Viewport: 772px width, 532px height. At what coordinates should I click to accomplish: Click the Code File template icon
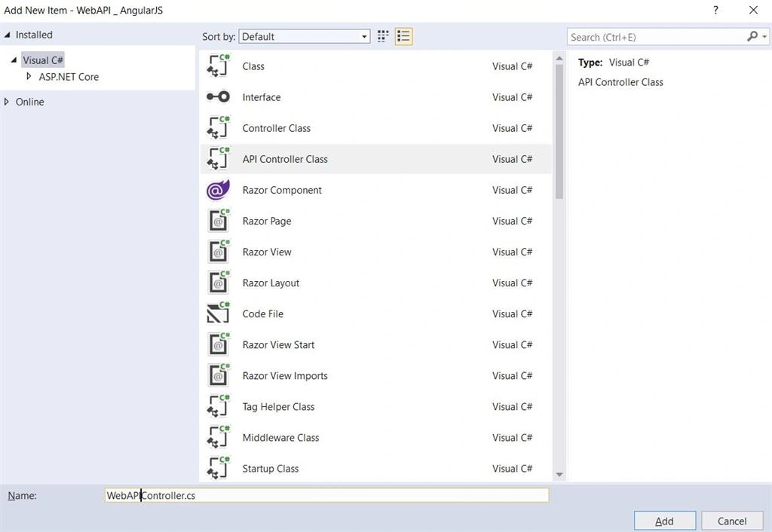(x=218, y=313)
